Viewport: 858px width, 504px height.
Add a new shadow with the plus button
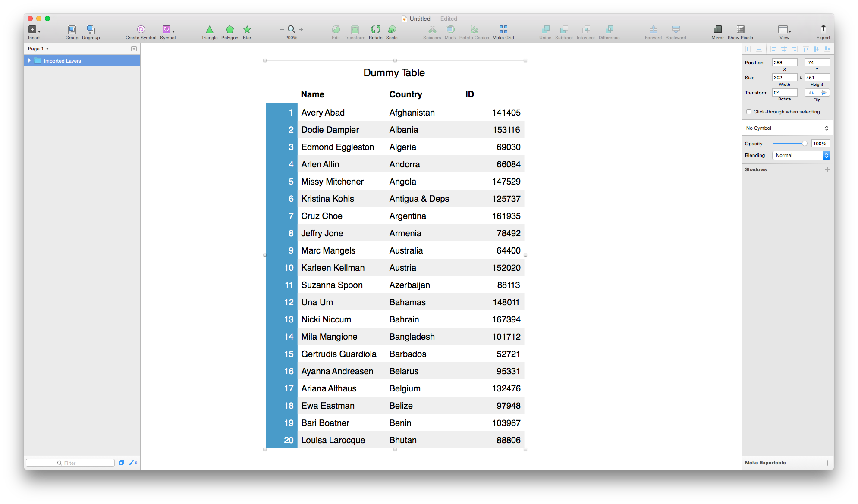827,170
